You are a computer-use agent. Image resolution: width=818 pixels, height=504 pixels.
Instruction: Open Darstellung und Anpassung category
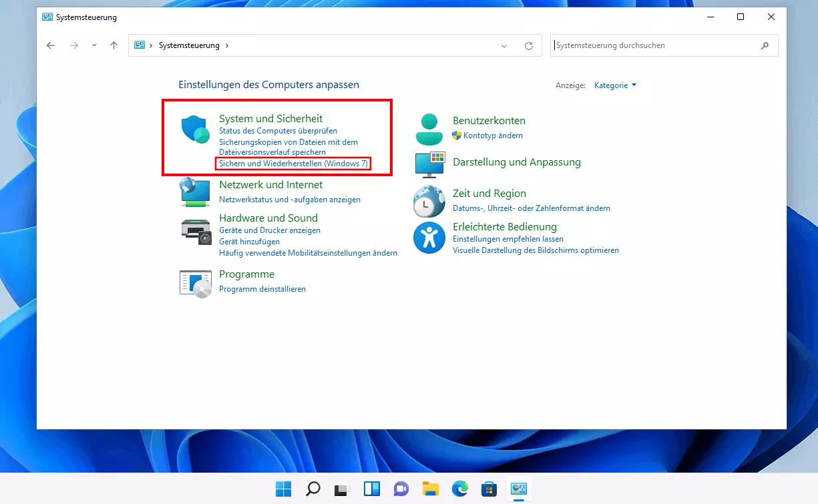pyautogui.click(x=517, y=162)
